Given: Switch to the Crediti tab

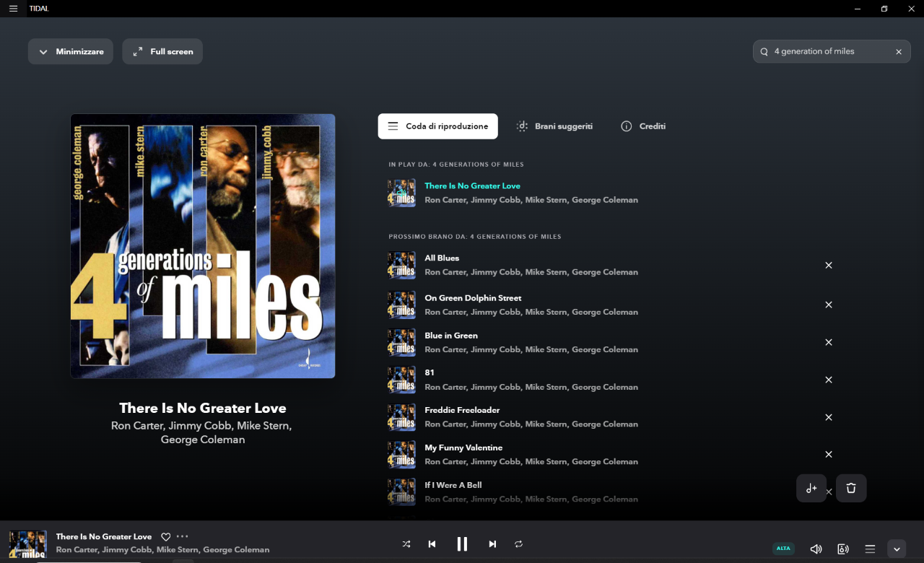Looking at the screenshot, I should tap(643, 126).
